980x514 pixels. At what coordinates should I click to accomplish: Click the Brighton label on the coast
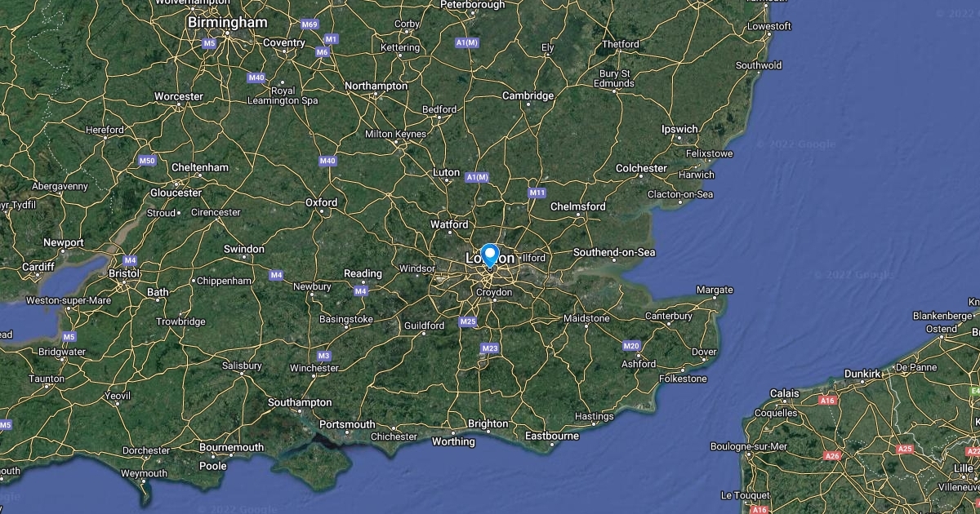(x=488, y=423)
